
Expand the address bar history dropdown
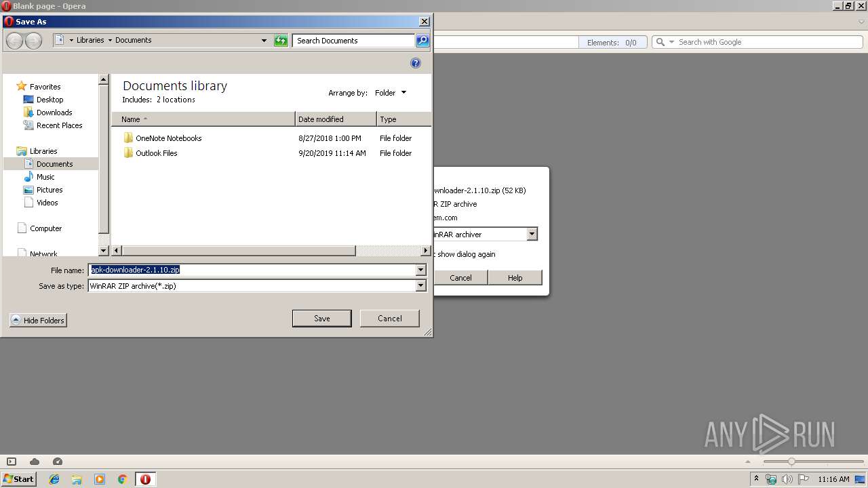[x=264, y=41]
